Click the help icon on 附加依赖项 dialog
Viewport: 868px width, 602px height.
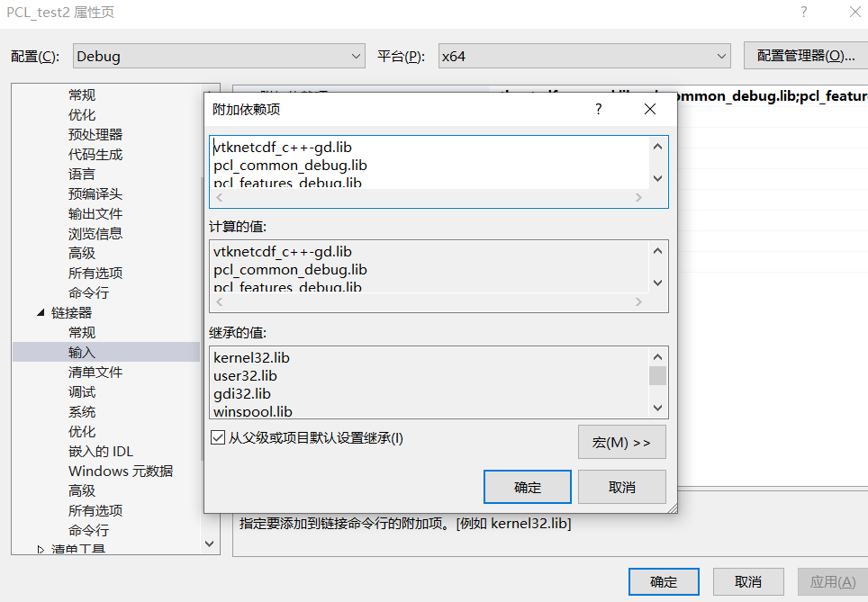pyautogui.click(x=597, y=108)
